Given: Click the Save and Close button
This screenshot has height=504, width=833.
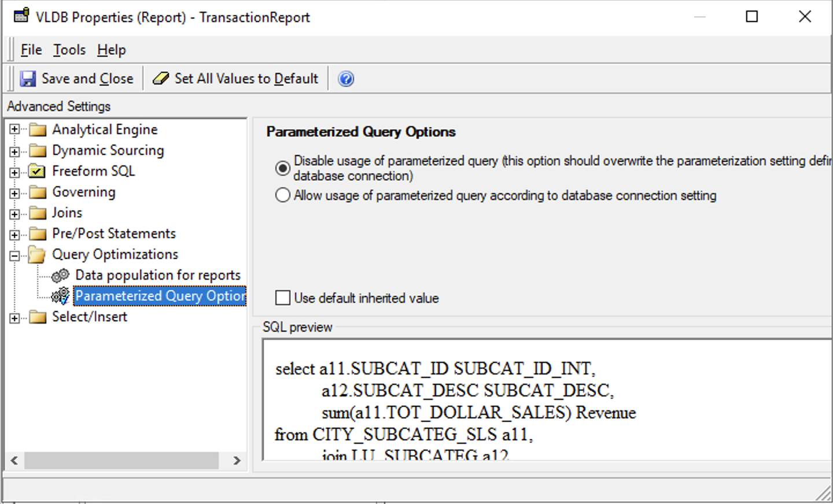Looking at the screenshot, I should (x=78, y=78).
